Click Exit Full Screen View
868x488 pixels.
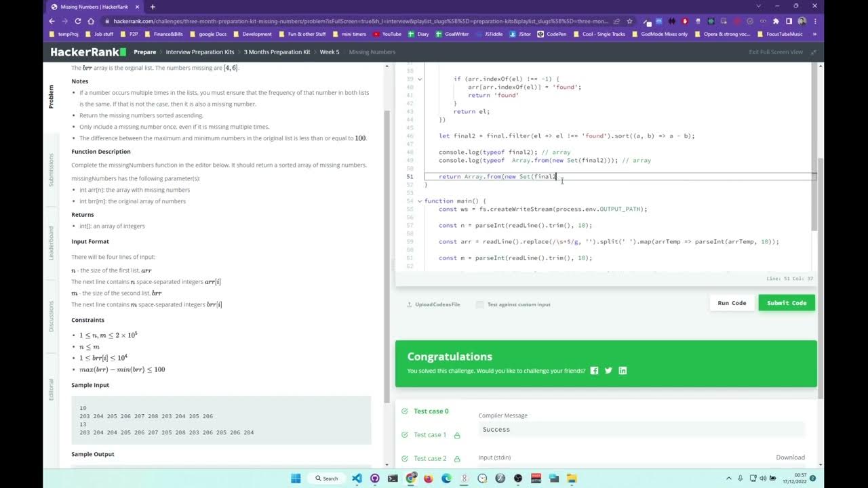pyautogui.click(x=776, y=52)
